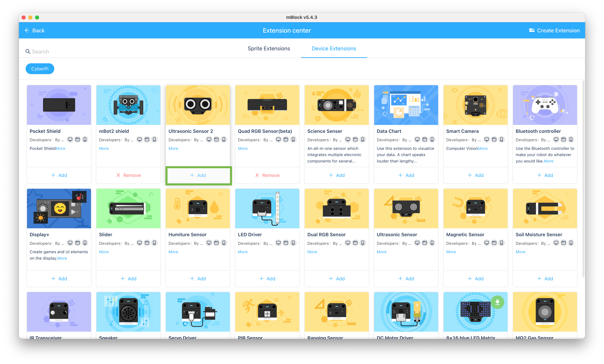
Task: Click the Data Chart thumbnail image
Action: tap(406, 105)
